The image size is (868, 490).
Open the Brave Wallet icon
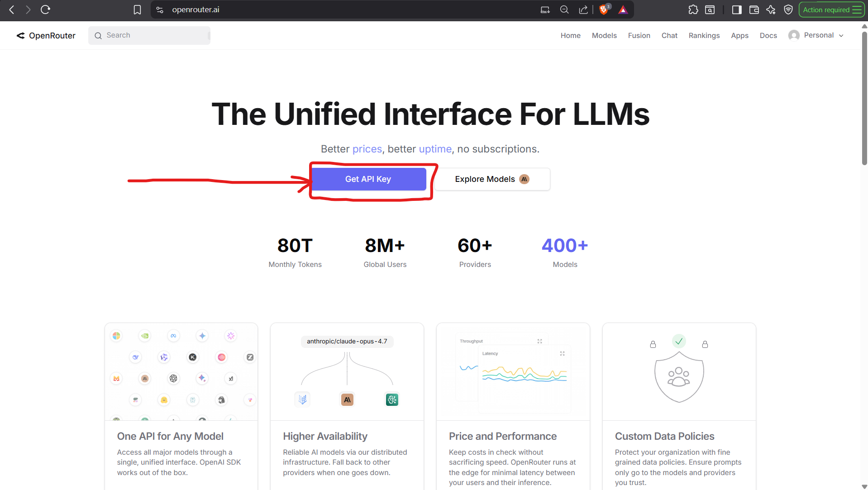coord(754,10)
